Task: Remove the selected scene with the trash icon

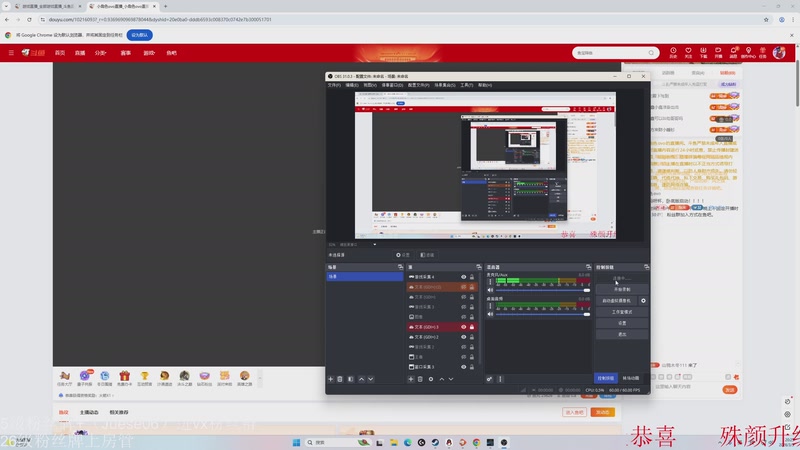Action: point(340,379)
